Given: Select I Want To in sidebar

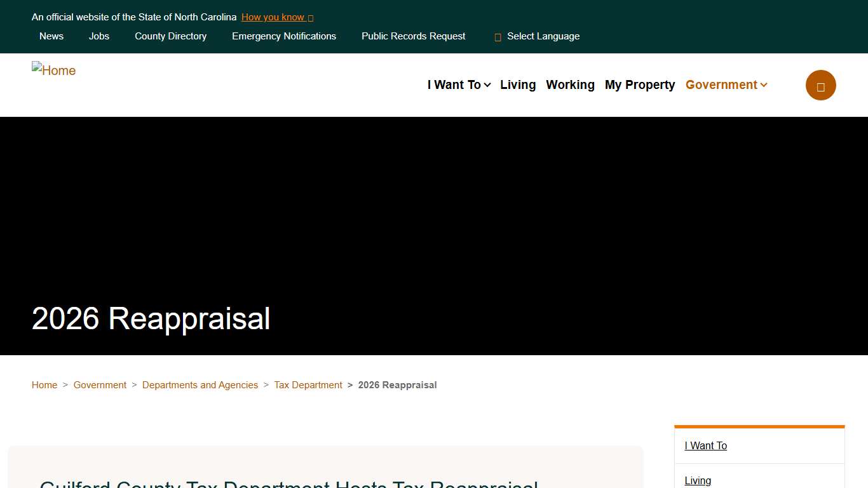Looking at the screenshot, I should click(x=705, y=446).
